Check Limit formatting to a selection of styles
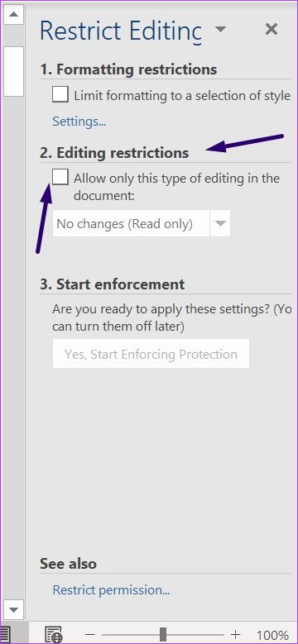The height and width of the screenshot is (644, 298). (x=60, y=94)
